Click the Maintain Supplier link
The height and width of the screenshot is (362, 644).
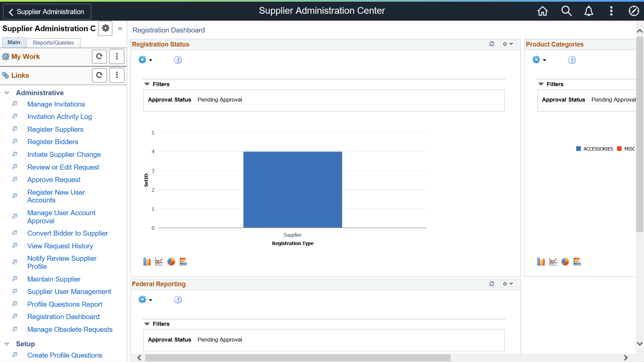click(54, 279)
